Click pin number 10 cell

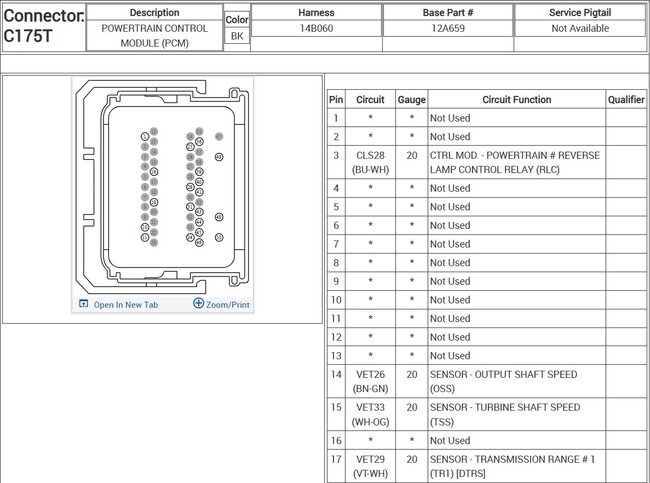pyautogui.click(x=336, y=300)
